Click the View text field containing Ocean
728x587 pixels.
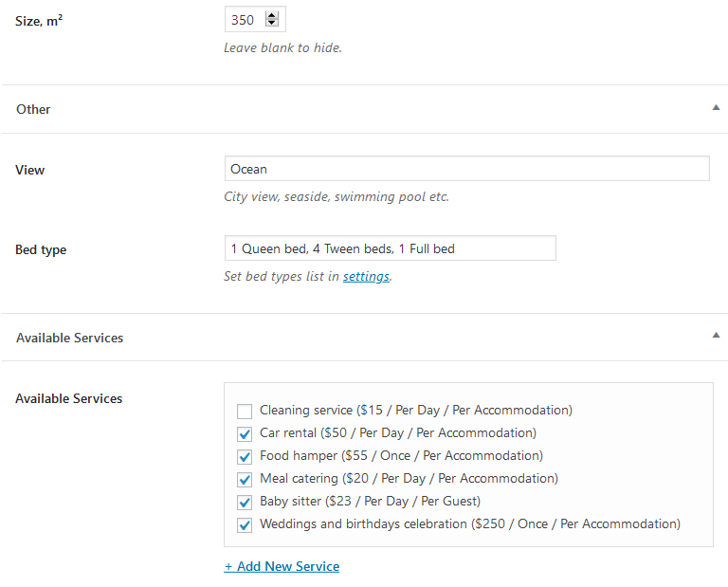pyautogui.click(x=466, y=169)
